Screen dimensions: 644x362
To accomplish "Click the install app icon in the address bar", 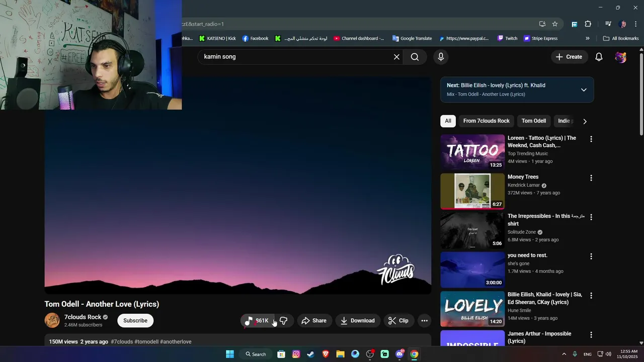I will tap(542, 24).
